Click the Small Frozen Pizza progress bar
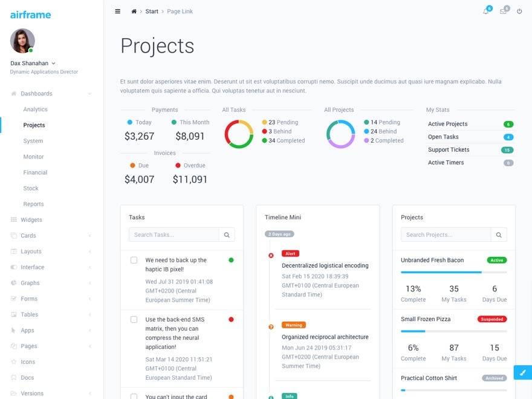Viewport: 532px width, 399px height. [x=453, y=331]
